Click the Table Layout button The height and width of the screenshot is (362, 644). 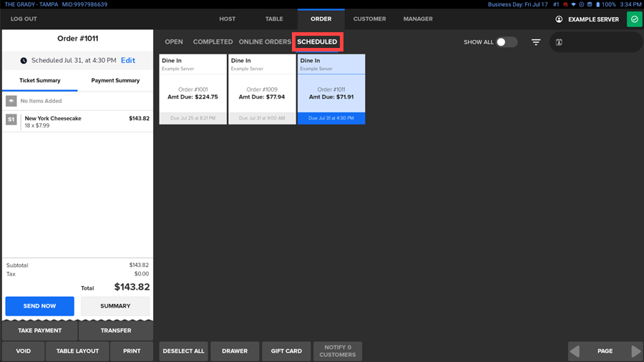[77, 351]
